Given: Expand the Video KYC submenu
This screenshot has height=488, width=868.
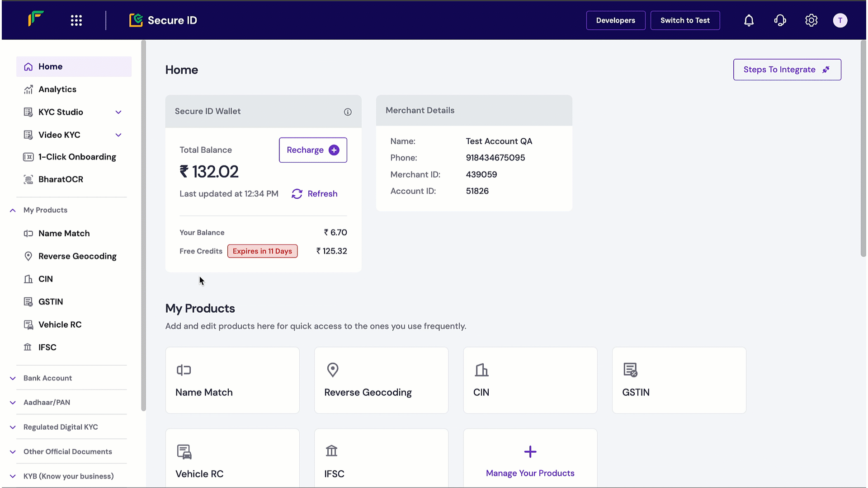Looking at the screenshot, I should 118,135.
